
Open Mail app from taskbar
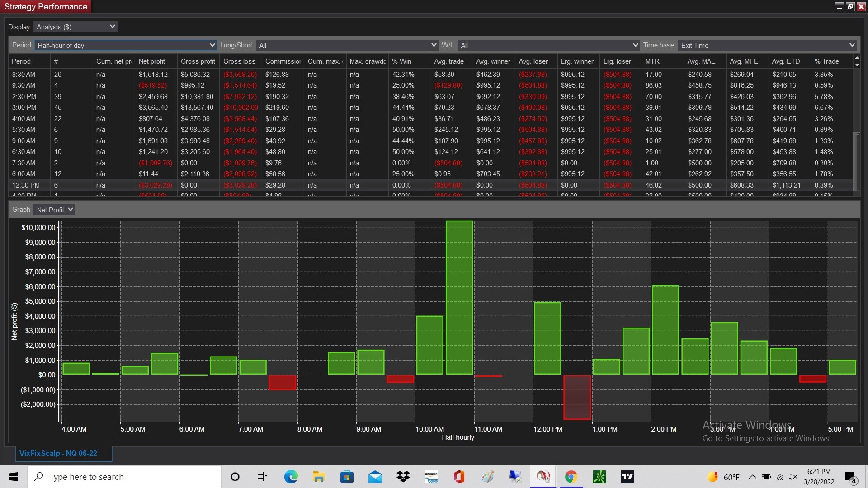375,477
